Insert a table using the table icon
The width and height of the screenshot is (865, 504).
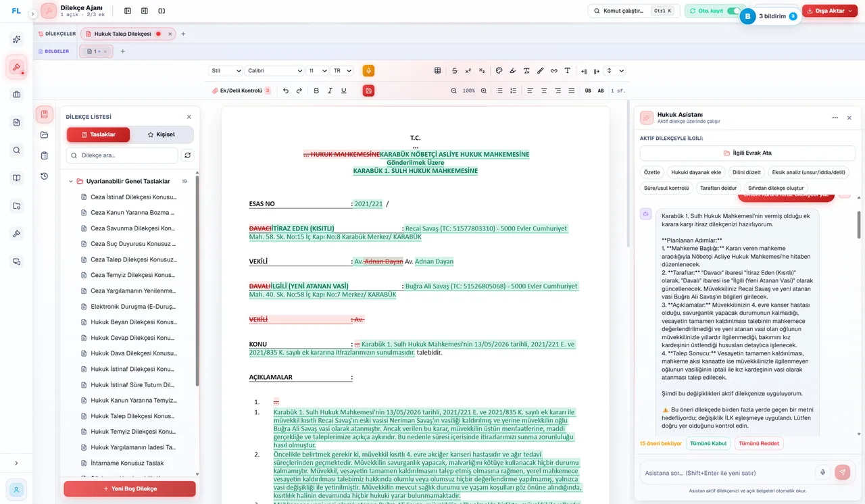pos(437,71)
